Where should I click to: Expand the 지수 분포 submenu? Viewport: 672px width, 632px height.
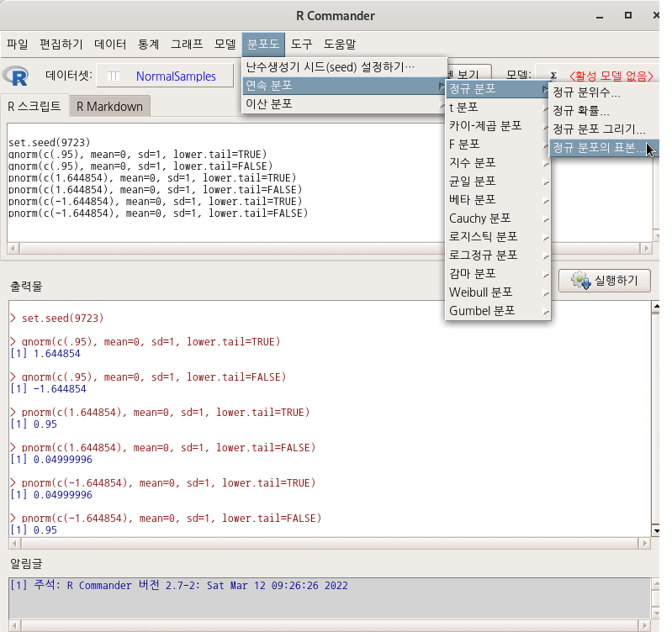pyautogui.click(x=498, y=163)
